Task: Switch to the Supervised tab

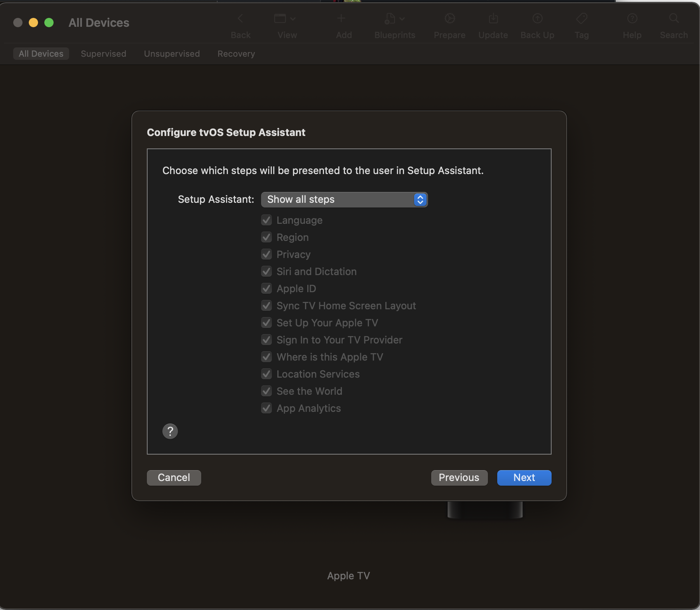Action: tap(103, 54)
